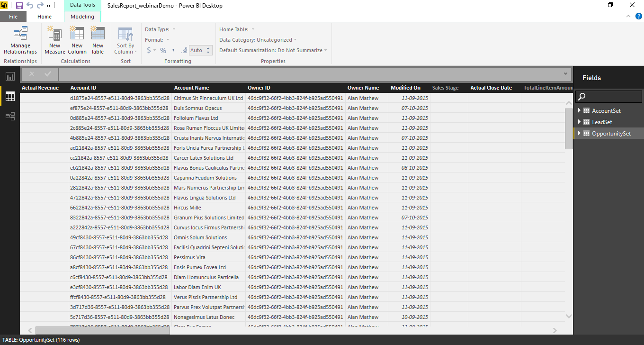644x345 pixels.
Task: Open Help question mark icon
Action: pyautogui.click(x=639, y=16)
